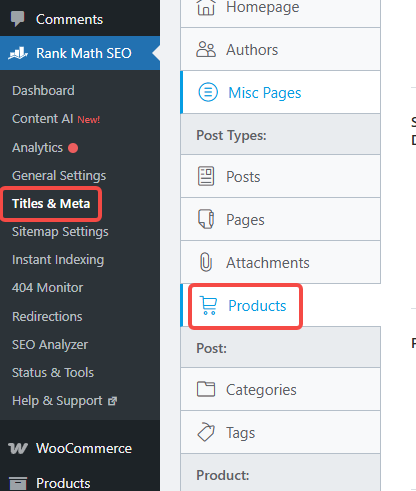Click the Comments speech bubble icon

(x=17, y=19)
